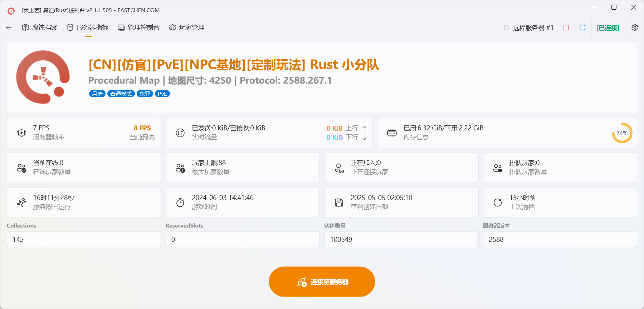Click the joining players icon
Screen dimensions: 644x309
339,168
